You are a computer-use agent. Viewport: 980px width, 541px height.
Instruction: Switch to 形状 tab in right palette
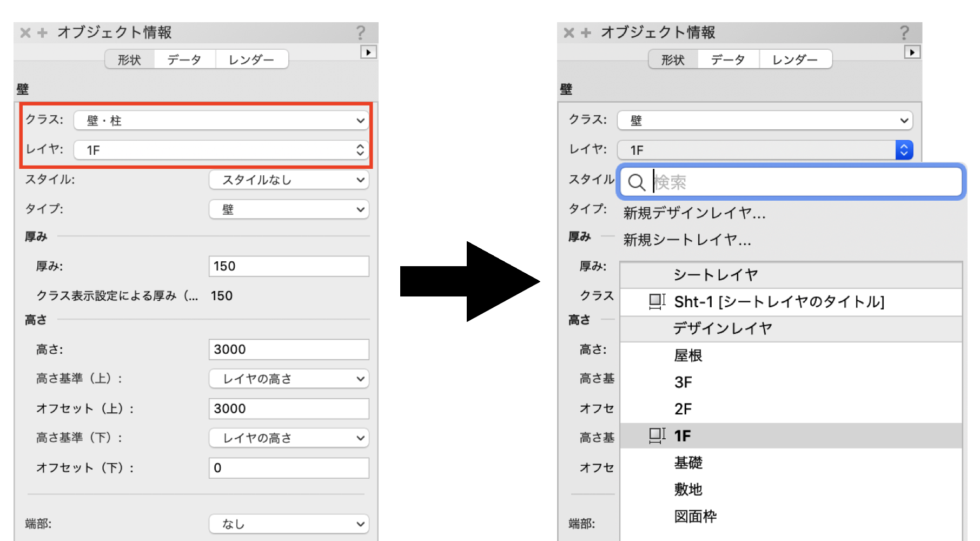[x=673, y=60]
